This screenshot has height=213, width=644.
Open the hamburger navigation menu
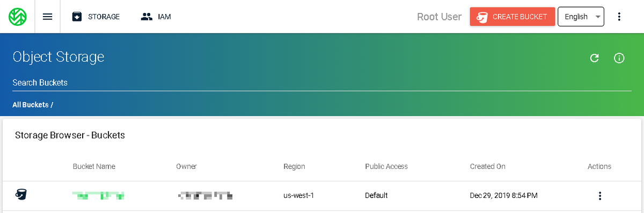(47, 17)
